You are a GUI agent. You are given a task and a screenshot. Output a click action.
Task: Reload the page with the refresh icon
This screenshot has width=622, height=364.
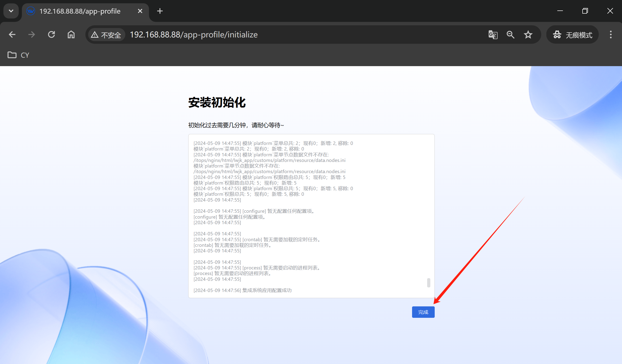(51, 35)
